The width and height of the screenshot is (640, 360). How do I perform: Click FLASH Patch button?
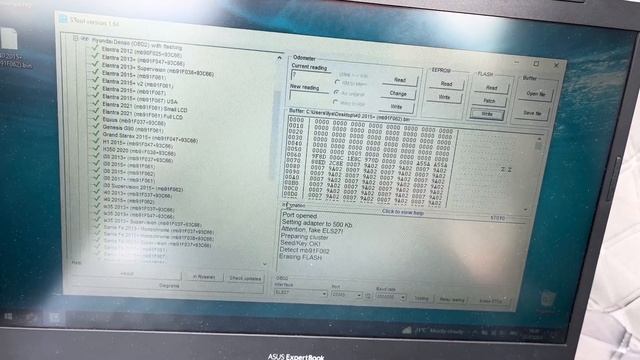click(x=489, y=101)
